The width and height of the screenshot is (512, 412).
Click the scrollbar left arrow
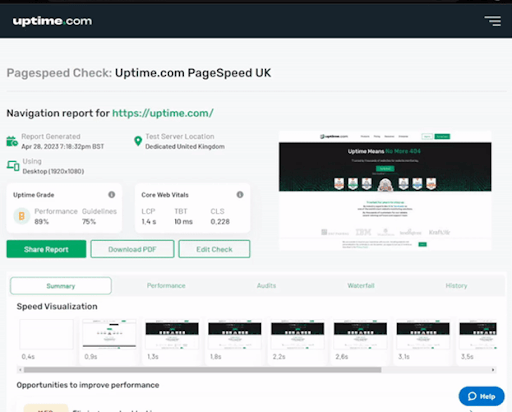(x=20, y=370)
